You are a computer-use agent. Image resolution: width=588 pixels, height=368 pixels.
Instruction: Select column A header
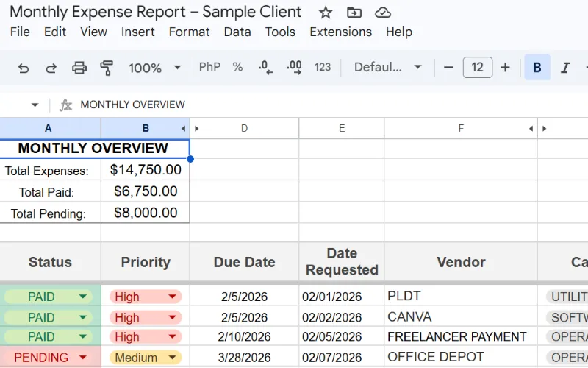[x=50, y=128]
